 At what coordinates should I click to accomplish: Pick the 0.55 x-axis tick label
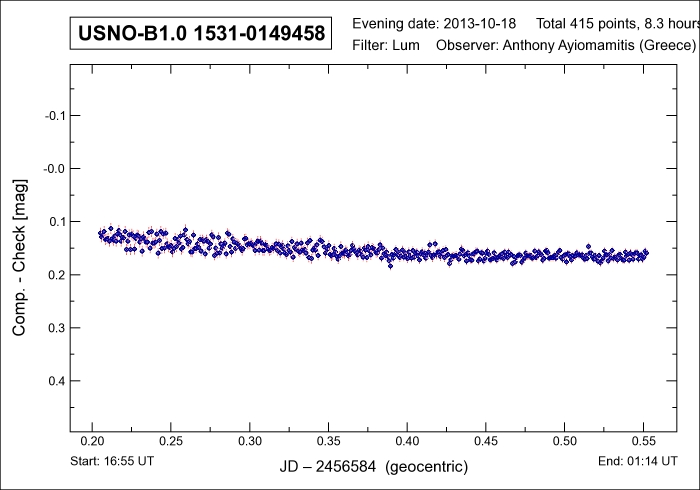point(643,440)
